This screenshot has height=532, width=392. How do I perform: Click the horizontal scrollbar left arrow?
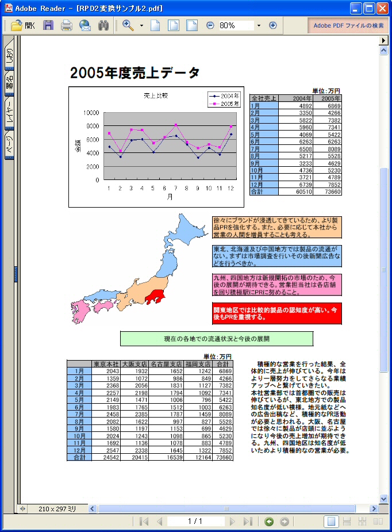[x=92, y=508]
